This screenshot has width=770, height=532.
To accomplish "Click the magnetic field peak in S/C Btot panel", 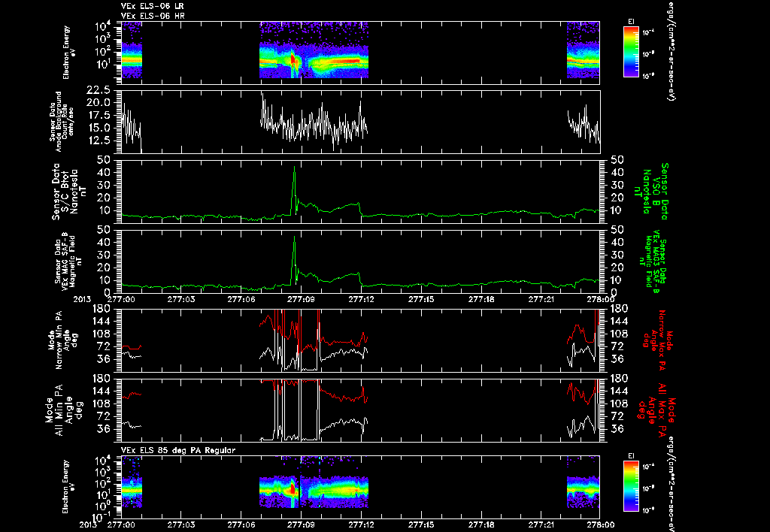I will coord(294,168).
